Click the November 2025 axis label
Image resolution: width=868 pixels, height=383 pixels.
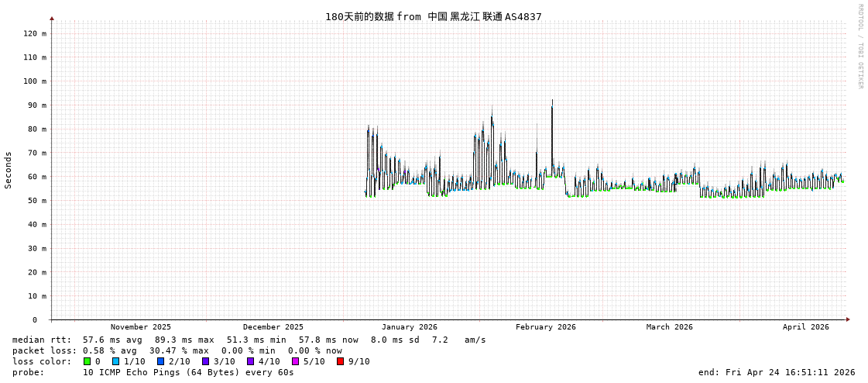(141, 327)
